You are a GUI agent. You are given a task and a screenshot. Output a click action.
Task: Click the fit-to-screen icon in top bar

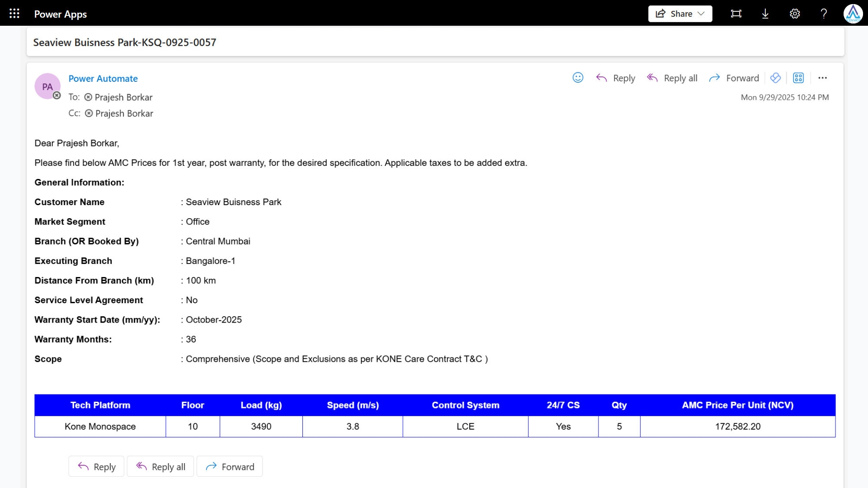736,14
